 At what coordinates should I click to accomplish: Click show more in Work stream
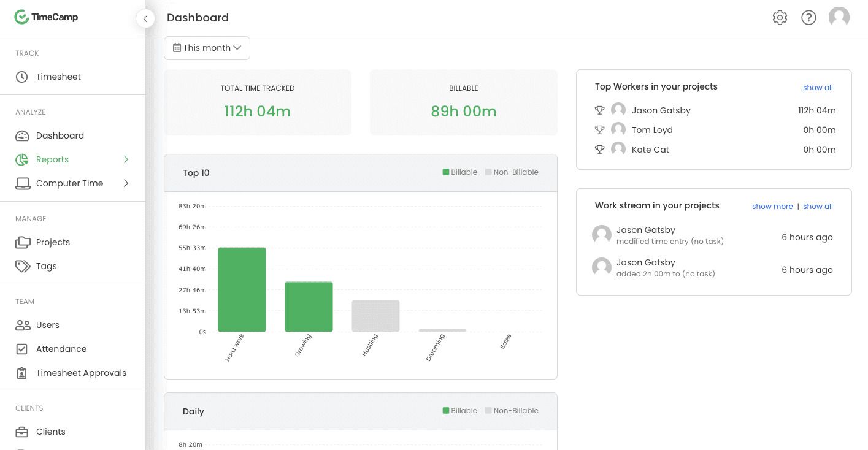tap(772, 207)
